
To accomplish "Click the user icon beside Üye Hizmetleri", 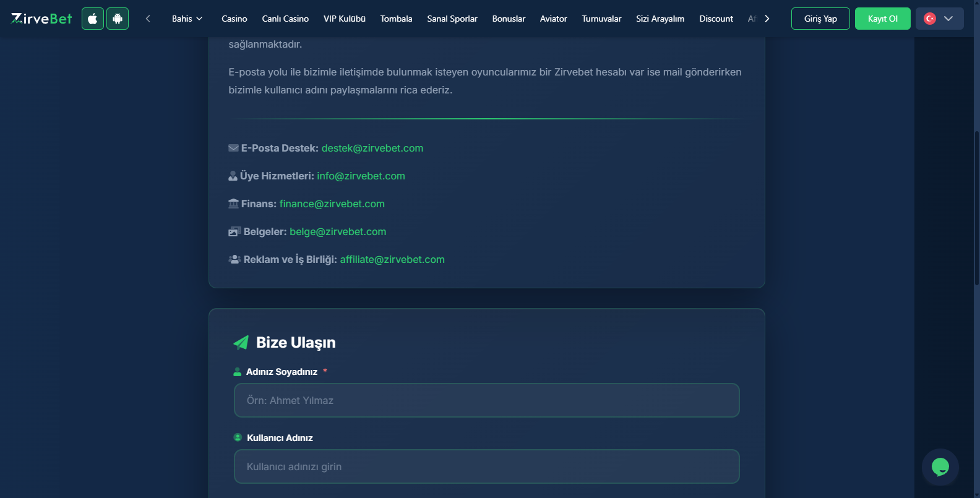I will pyautogui.click(x=233, y=176).
